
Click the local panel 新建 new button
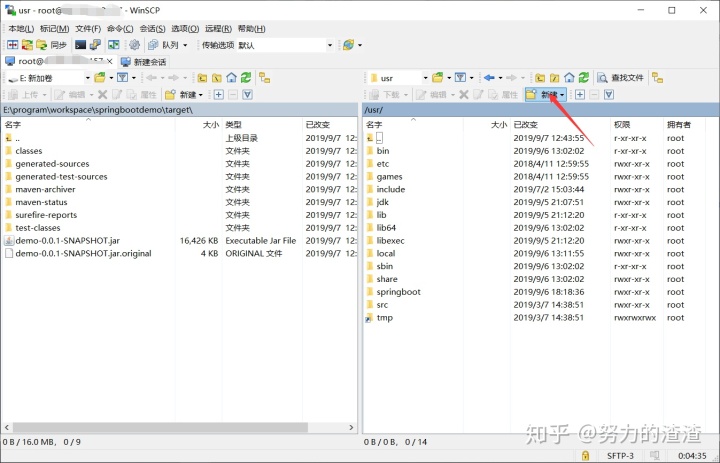pyautogui.click(x=184, y=95)
